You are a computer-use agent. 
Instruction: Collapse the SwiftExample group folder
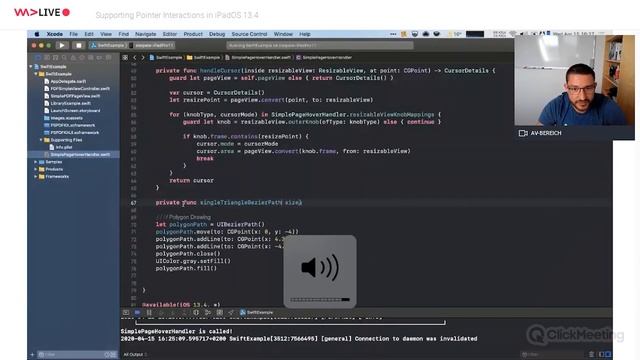click(36, 74)
